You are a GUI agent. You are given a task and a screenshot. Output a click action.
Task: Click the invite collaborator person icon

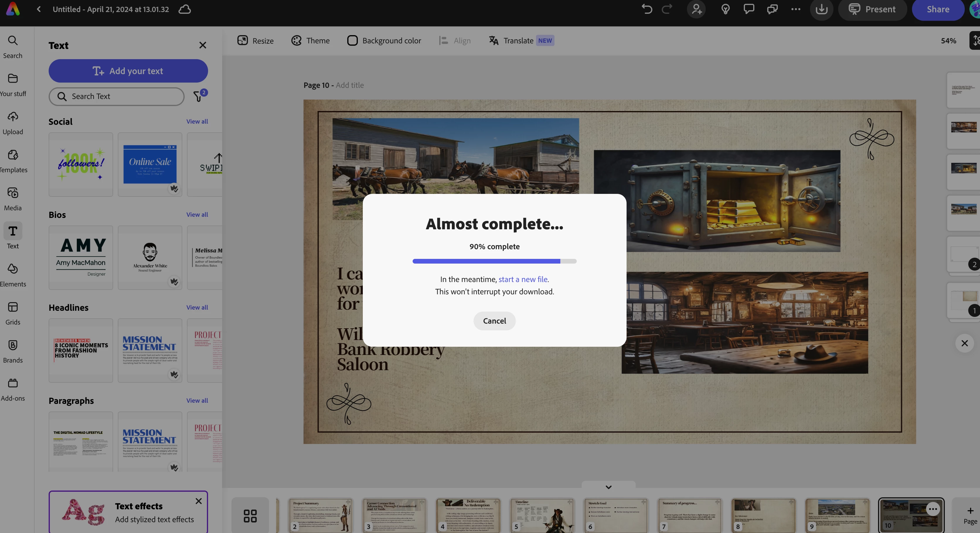click(696, 9)
